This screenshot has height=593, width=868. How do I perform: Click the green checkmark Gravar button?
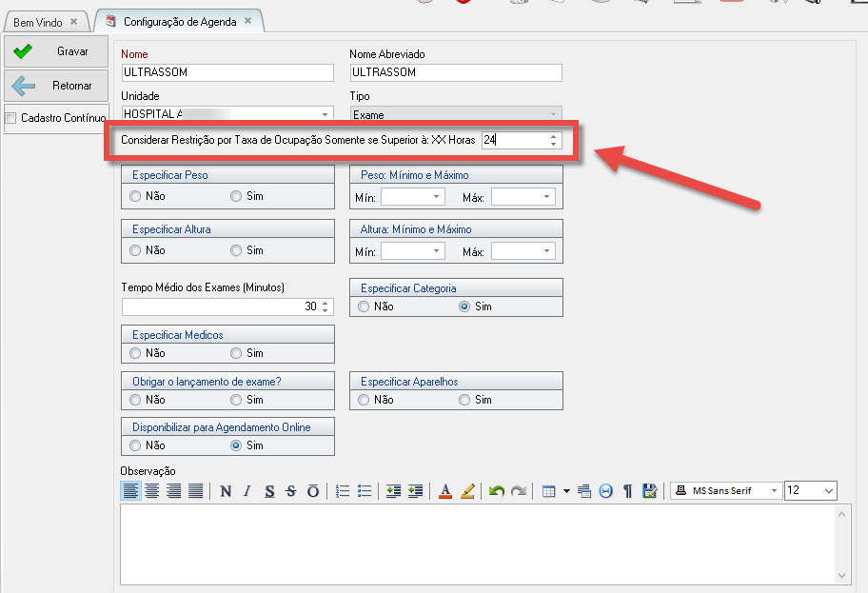pos(55,51)
